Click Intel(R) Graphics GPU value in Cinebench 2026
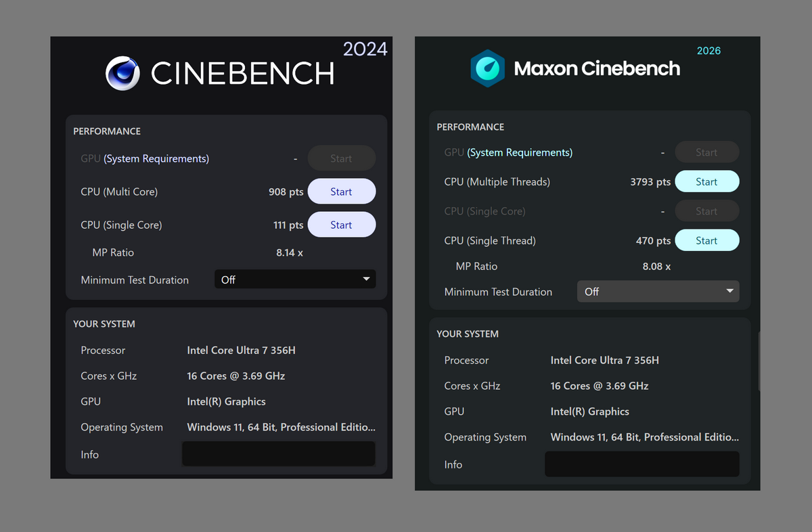The width and height of the screenshot is (812, 532). (590, 412)
